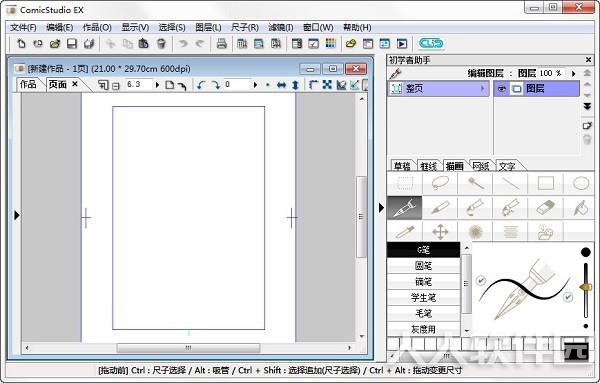This screenshot has width=600, height=383.
Task: Select the G笔 pen type
Action: pos(423,250)
